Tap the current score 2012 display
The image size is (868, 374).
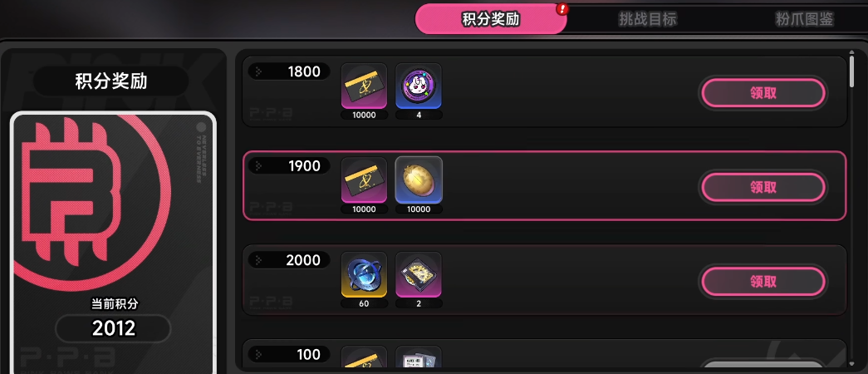(x=114, y=328)
